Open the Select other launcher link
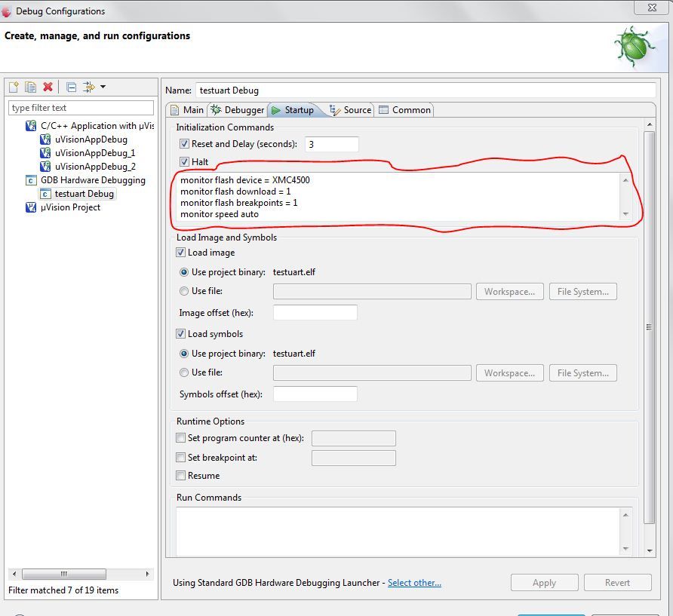673x616 pixels. (x=414, y=583)
